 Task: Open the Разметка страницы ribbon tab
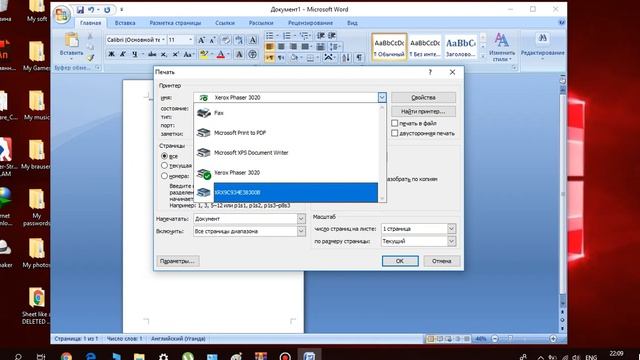(176, 23)
